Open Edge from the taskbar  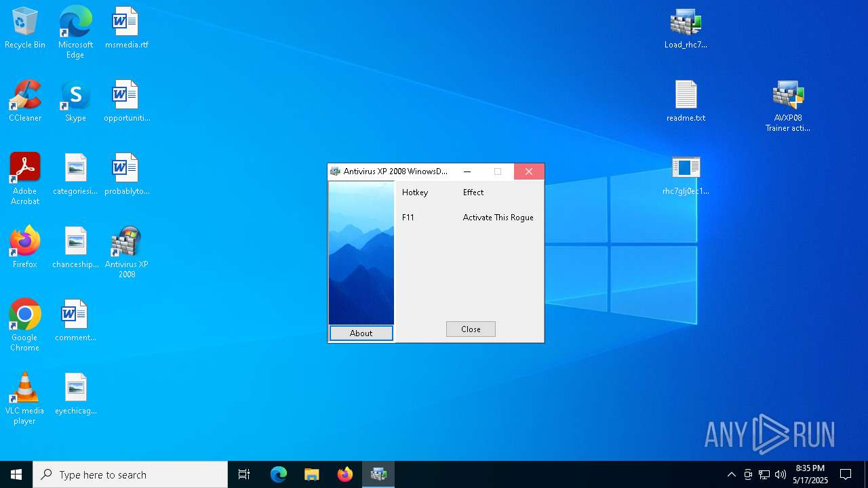click(x=279, y=474)
